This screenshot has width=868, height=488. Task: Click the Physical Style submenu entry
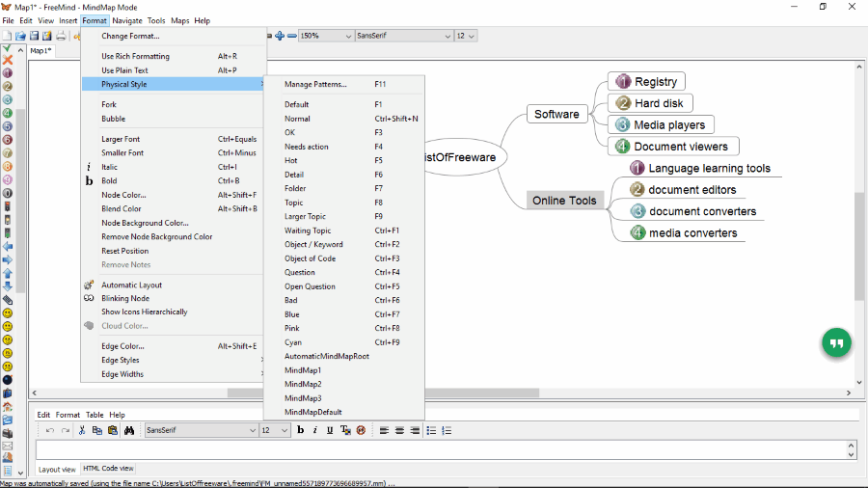pos(174,84)
